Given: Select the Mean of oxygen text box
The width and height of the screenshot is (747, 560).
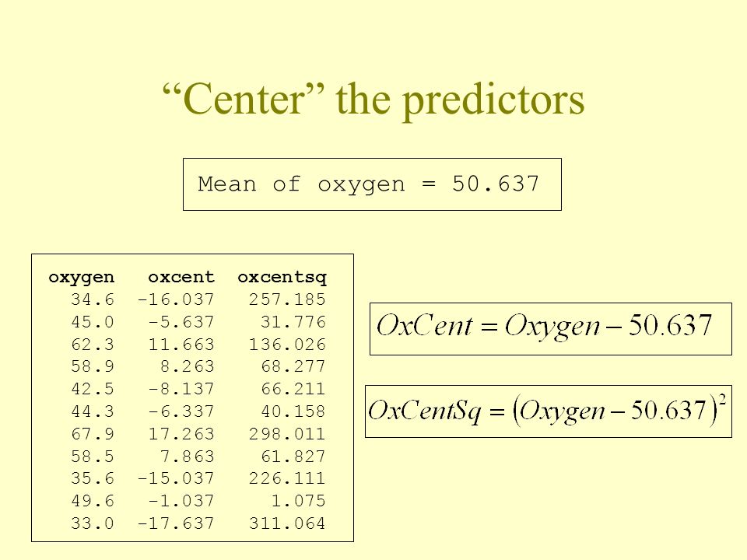Looking at the screenshot, I should (372, 184).
